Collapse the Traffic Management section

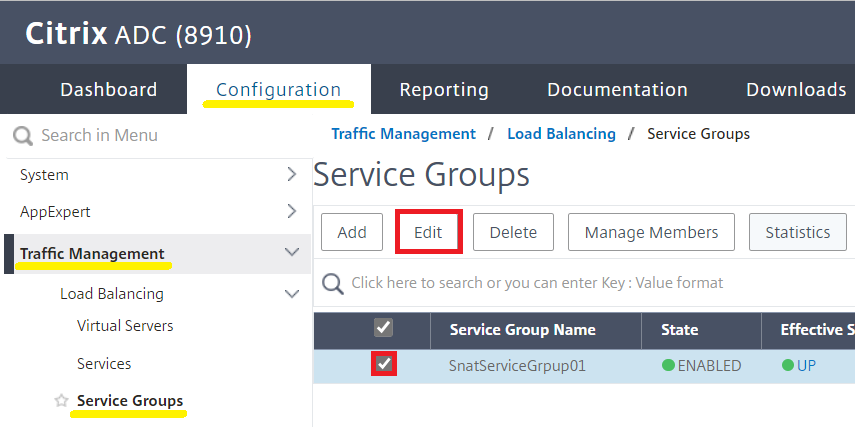click(x=292, y=252)
